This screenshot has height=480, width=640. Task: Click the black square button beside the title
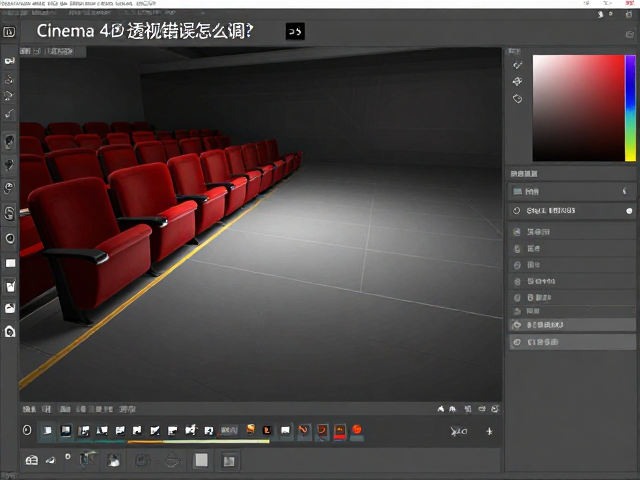(295, 31)
